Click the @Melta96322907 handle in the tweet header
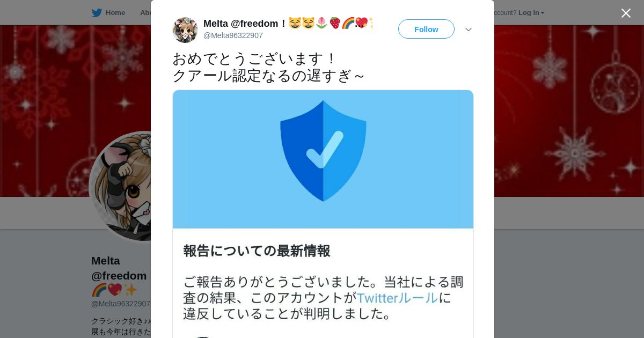Image resolution: width=644 pixels, height=338 pixels. pos(233,35)
